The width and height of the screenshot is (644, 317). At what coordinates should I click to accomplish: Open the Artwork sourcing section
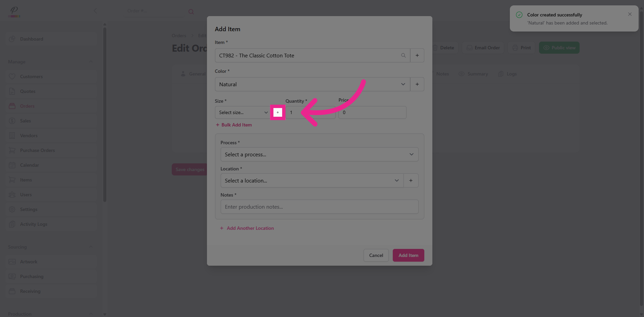[x=29, y=262]
